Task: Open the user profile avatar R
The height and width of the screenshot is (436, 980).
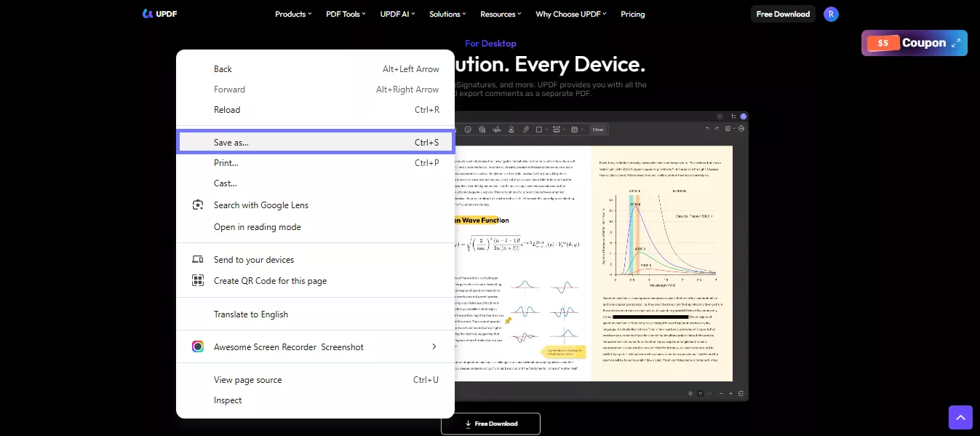Action: (x=831, y=14)
